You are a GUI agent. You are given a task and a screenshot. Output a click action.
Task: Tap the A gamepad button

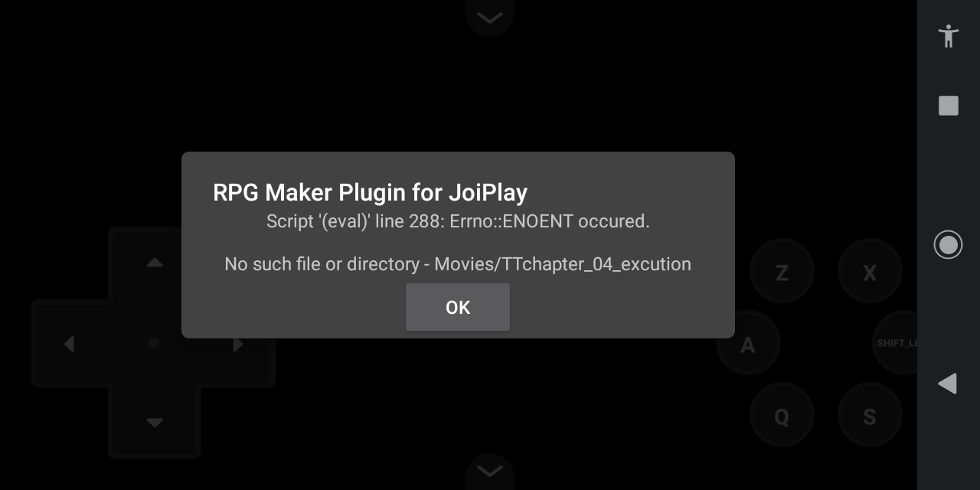click(x=748, y=343)
